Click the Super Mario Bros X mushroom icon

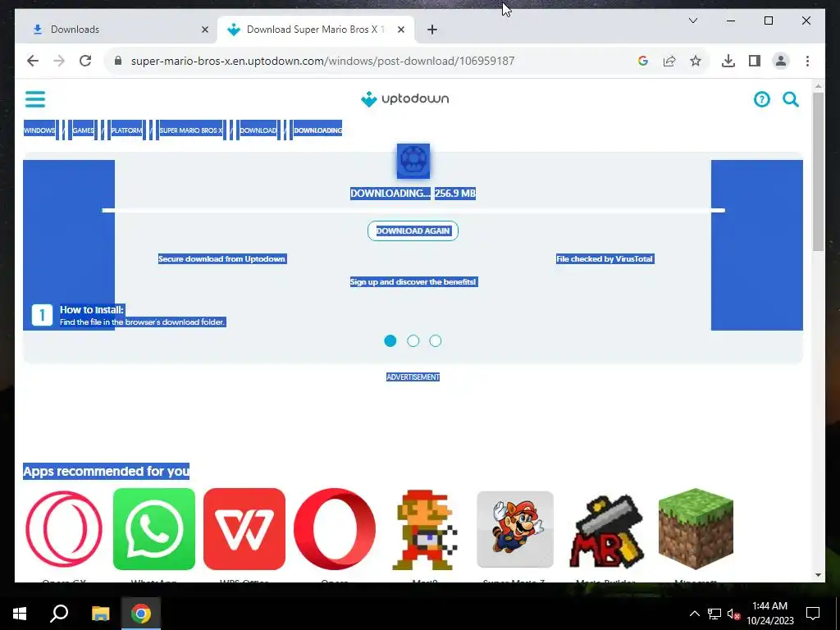click(413, 161)
